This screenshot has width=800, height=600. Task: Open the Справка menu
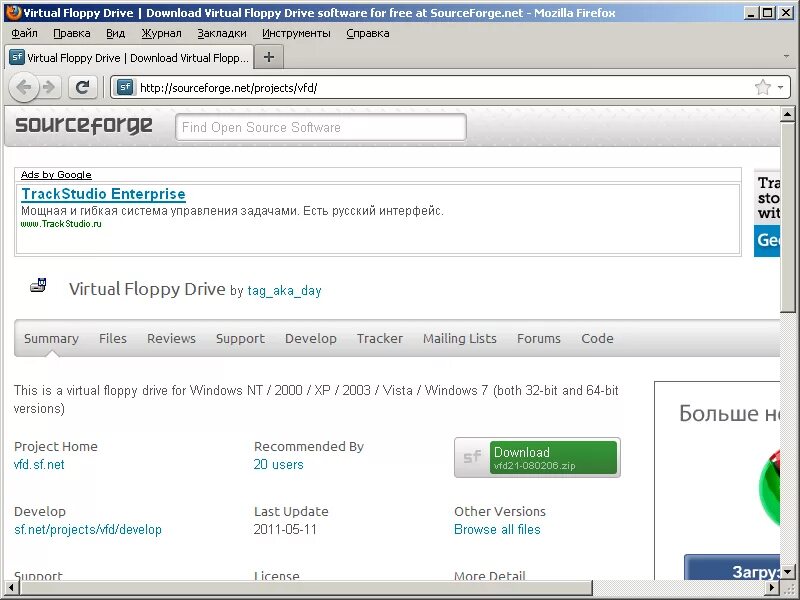coord(367,33)
